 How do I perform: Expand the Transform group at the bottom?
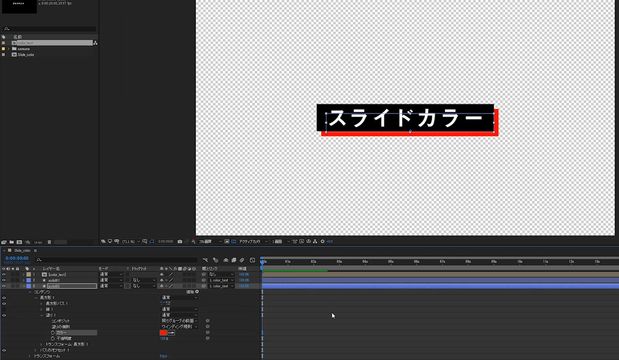click(x=30, y=356)
